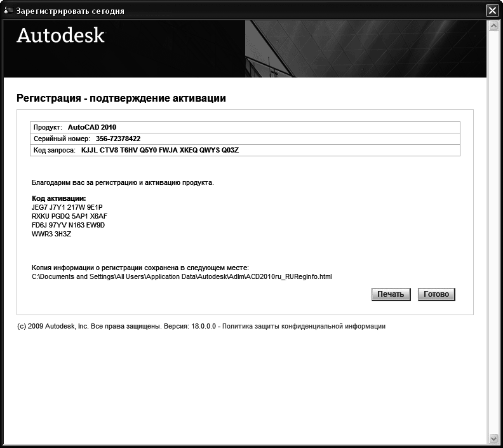Open the Политика защиты конфиденциальной информации link
The width and height of the screenshot is (503, 448).
(x=304, y=327)
